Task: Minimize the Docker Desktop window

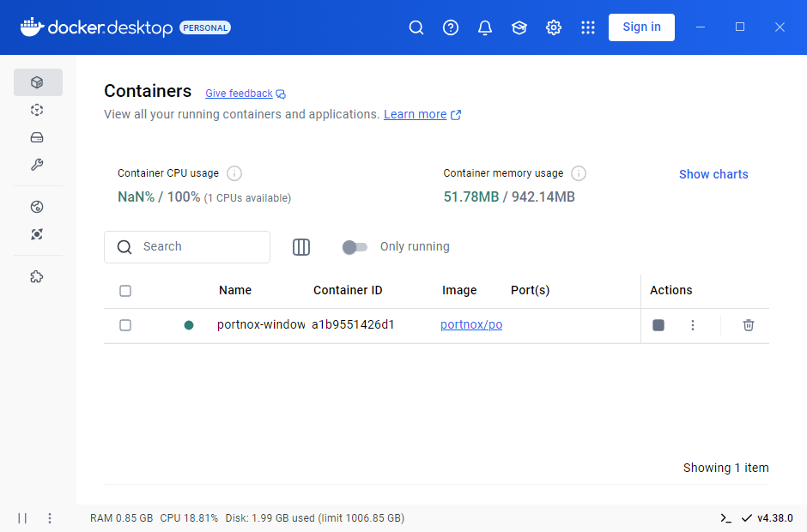Action: pyautogui.click(x=701, y=27)
